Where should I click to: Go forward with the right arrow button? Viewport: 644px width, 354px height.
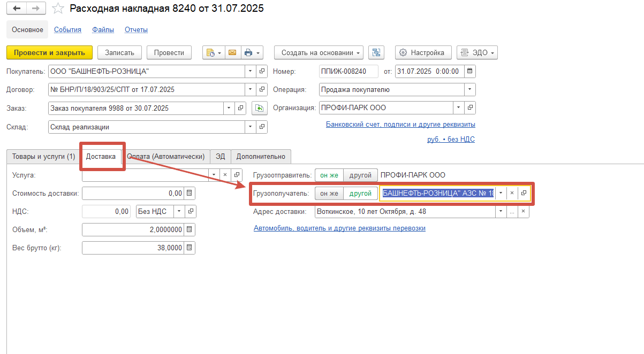pyautogui.click(x=36, y=9)
